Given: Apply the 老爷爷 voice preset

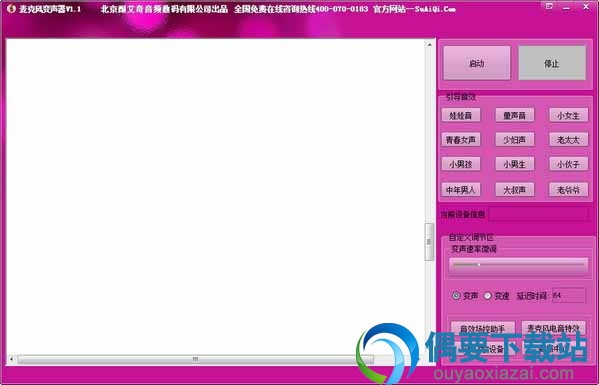Looking at the screenshot, I should tap(568, 190).
